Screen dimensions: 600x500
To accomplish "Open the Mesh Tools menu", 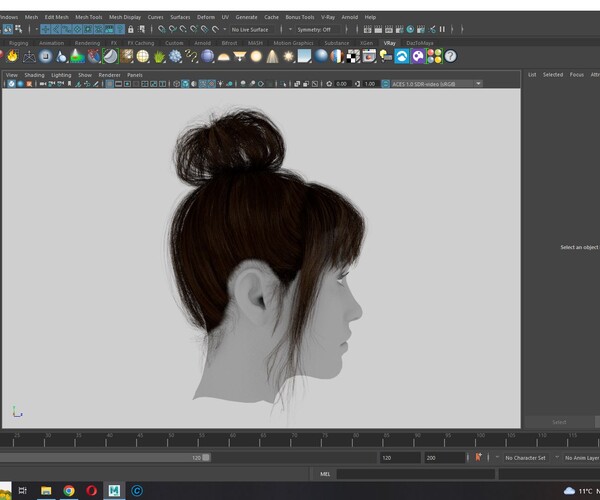I will pos(89,17).
